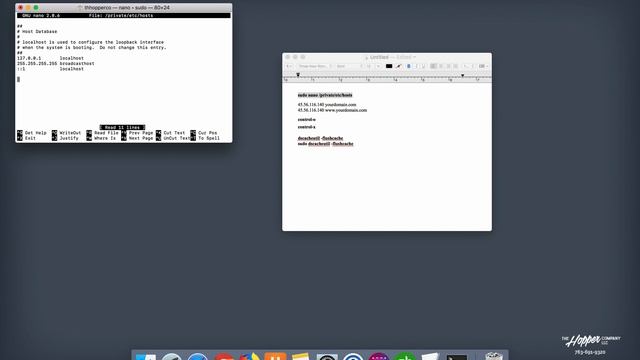
Task: Click 'Next Page' shortcut in nano footer
Action: (137, 138)
